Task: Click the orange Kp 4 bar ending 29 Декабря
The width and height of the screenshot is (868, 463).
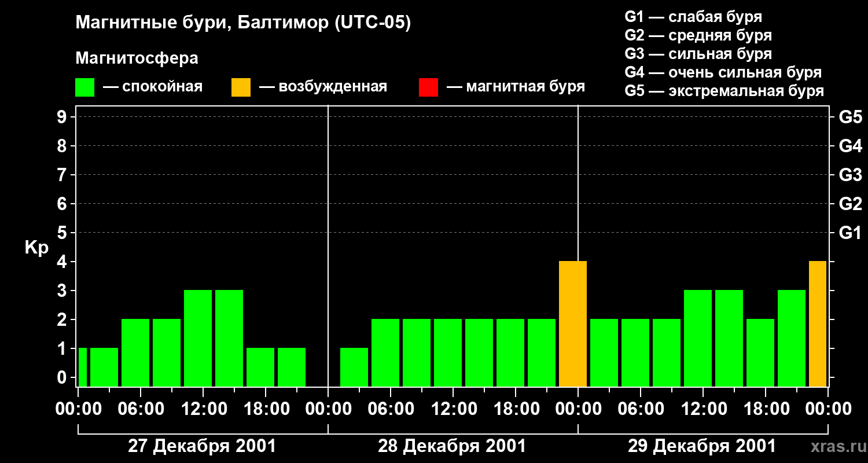Action: [818, 324]
